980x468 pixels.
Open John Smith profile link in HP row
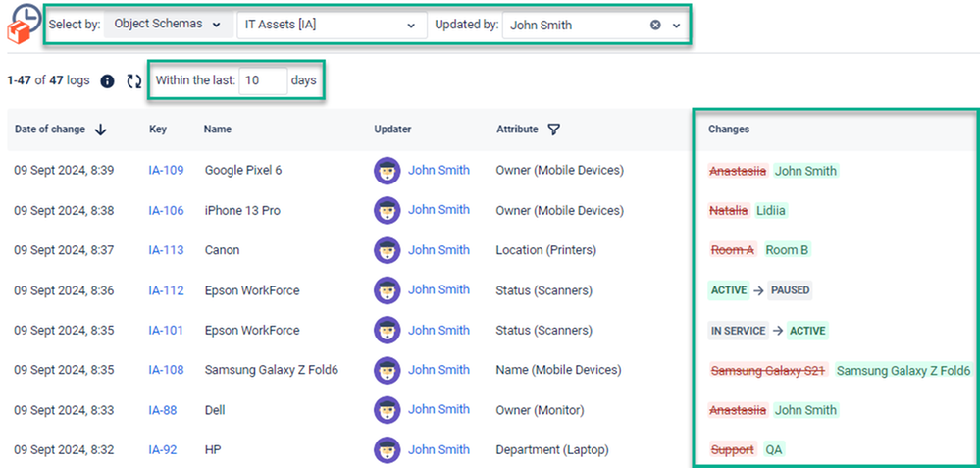[x=438, y=450]
